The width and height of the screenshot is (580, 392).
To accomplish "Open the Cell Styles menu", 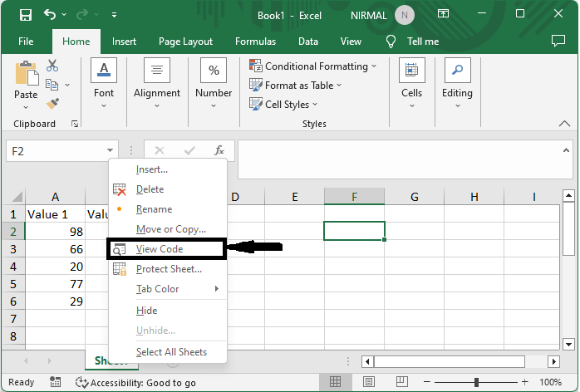I will (x=283, y=105).
